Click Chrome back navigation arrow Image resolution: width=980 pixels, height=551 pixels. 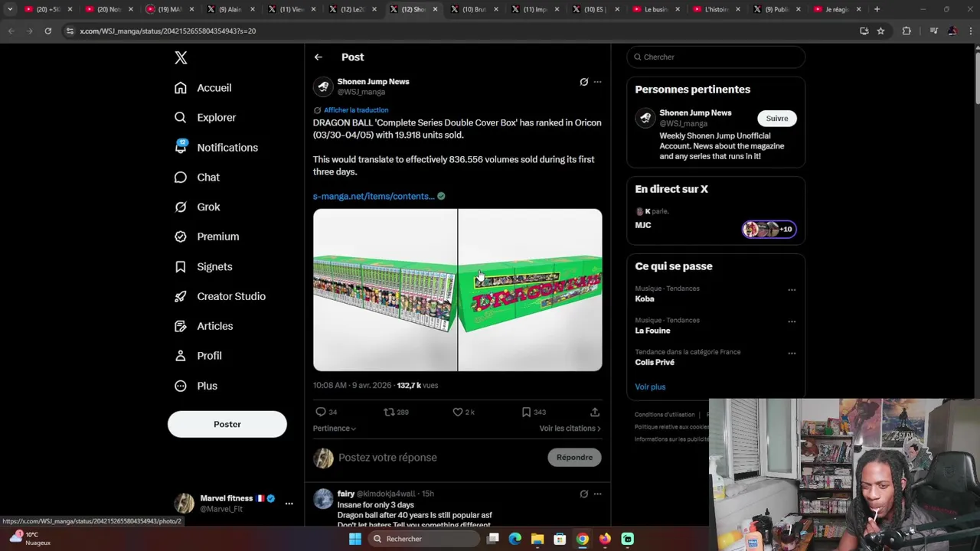[11, 31]
